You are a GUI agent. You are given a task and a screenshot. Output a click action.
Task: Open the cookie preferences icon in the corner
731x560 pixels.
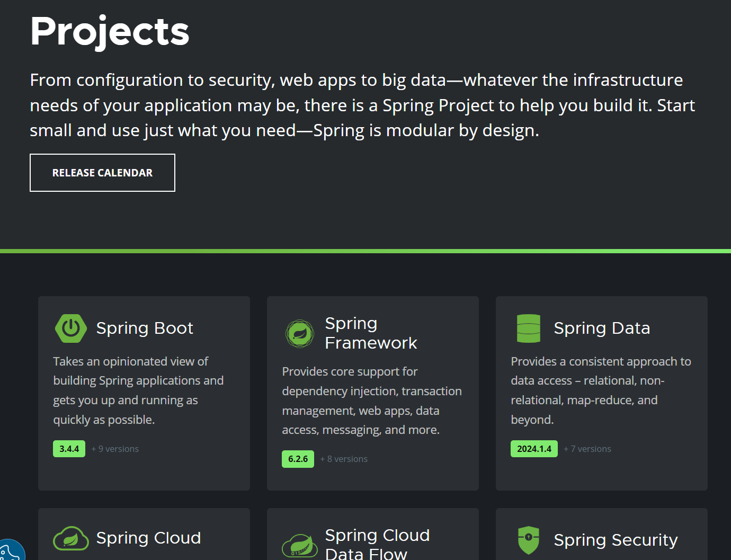[10, 551]
